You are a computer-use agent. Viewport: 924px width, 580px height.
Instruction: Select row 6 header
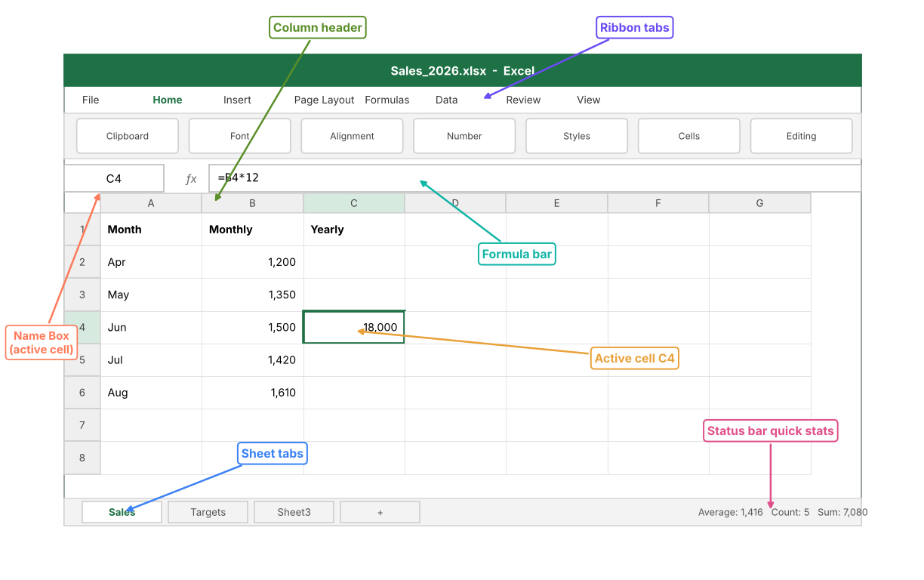coord(82,393)
